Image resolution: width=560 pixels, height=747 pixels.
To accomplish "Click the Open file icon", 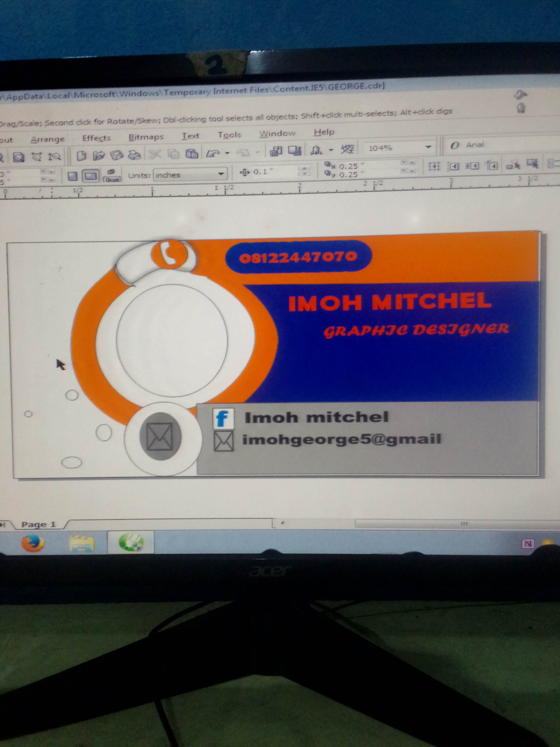I will pos(99,155).
